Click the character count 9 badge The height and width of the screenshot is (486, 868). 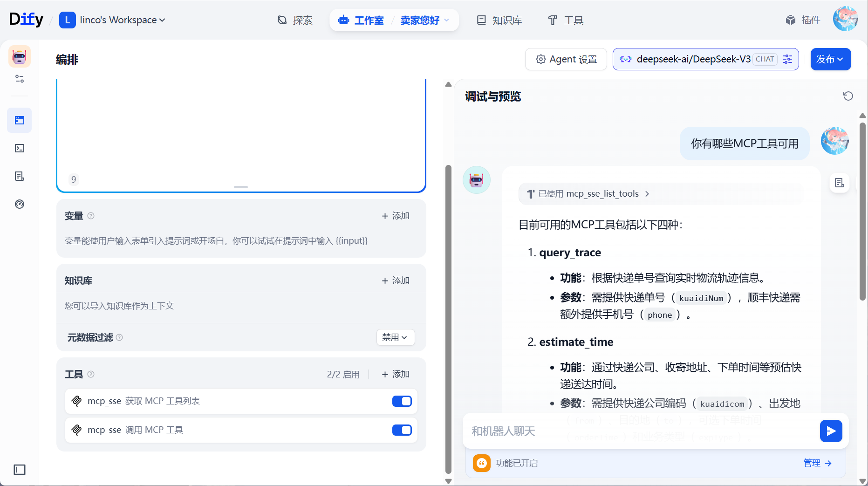(74, 179)
